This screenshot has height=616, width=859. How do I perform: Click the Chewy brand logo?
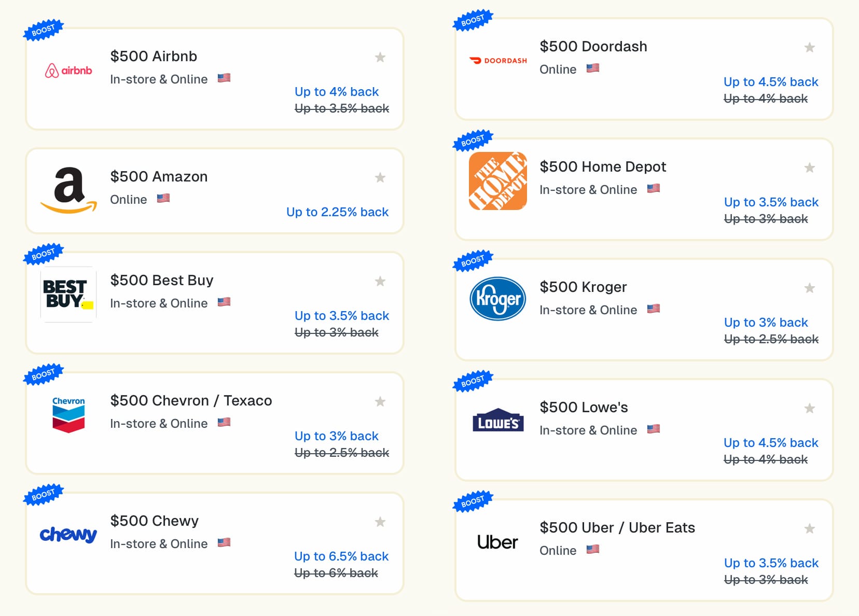68,534
